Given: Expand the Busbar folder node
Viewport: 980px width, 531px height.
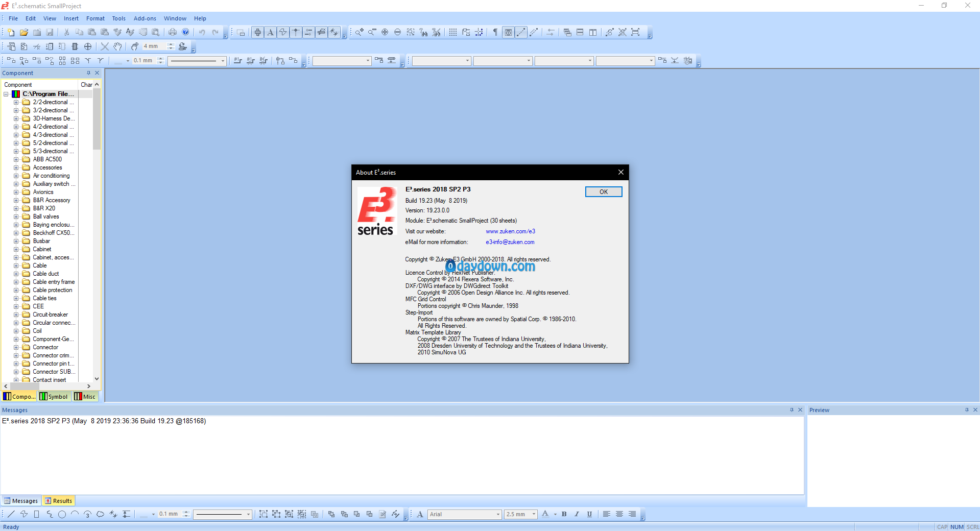Looking at the screenshot, I should (16, 241).
